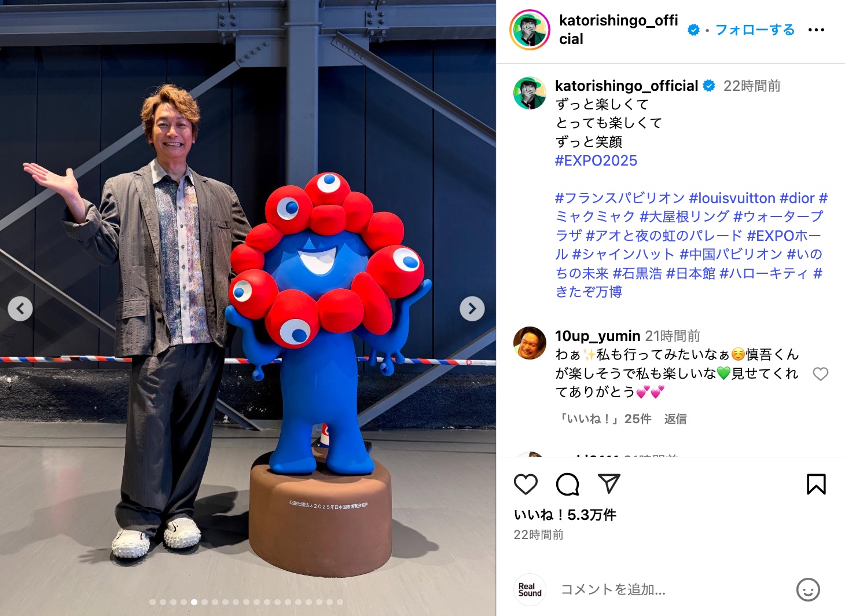The width and height of the screenshot is (845, 616).
Task: View the いいね！5.3万件 likes list
Action: click(565, 515)
